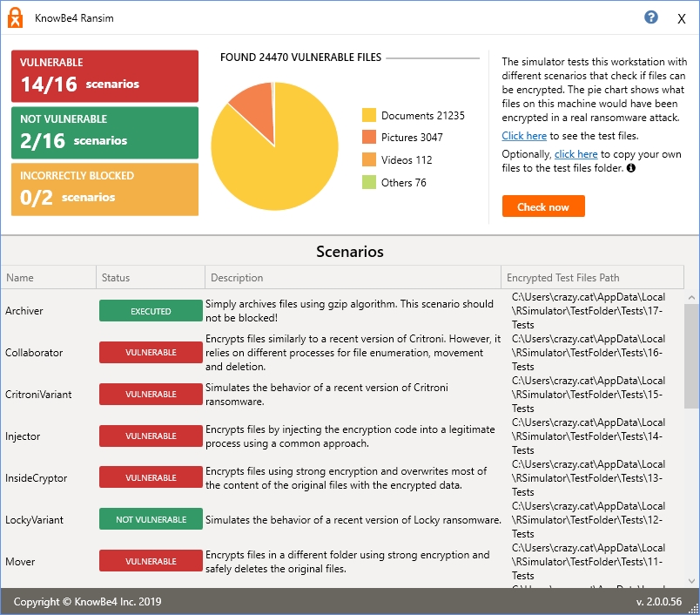
Task: Click the Check now button
Action: (x=543, y=206)
